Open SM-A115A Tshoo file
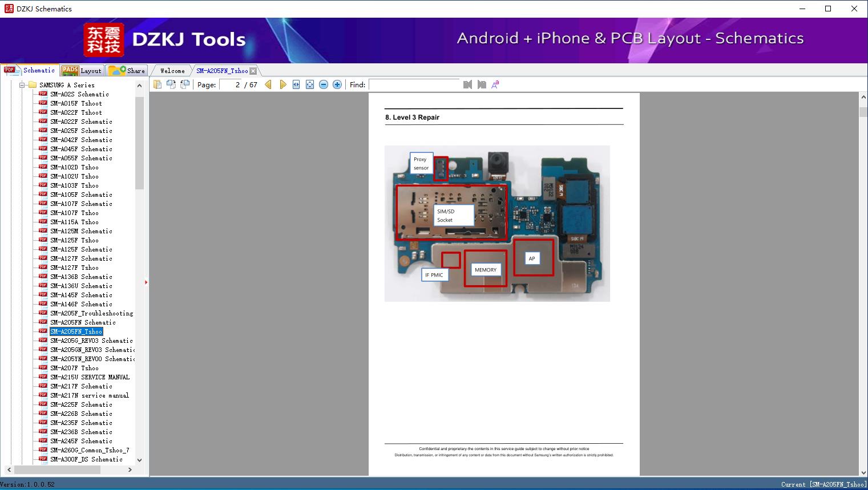 pos(74,222)
